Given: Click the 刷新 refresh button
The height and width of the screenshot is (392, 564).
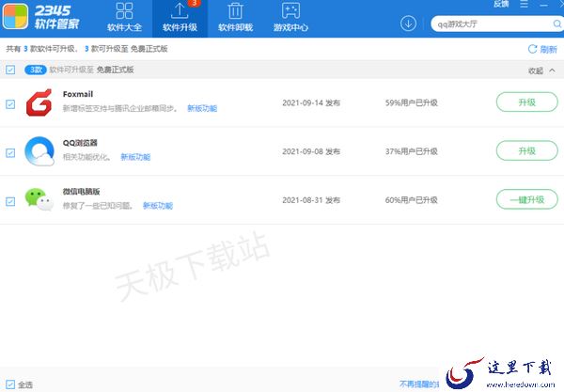Looking at the screenshot, I should pos(542,49).
